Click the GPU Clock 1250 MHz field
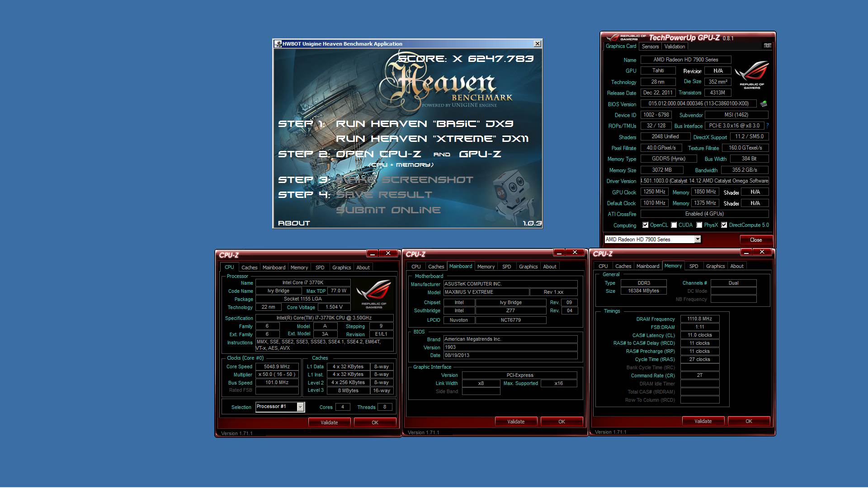The height and width of the screenshot is (488, 868). click(654, 192)
